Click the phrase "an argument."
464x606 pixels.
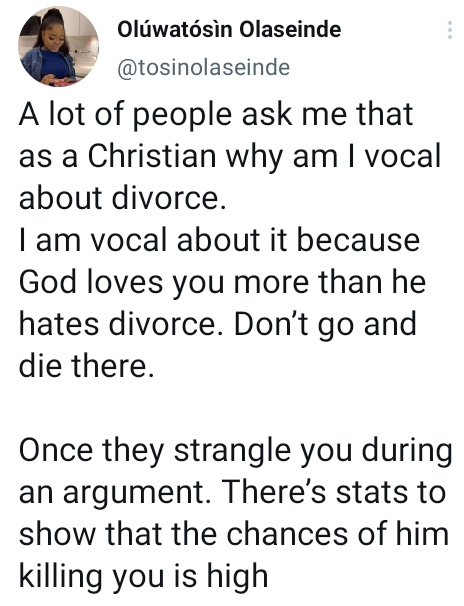coord(115,493)
